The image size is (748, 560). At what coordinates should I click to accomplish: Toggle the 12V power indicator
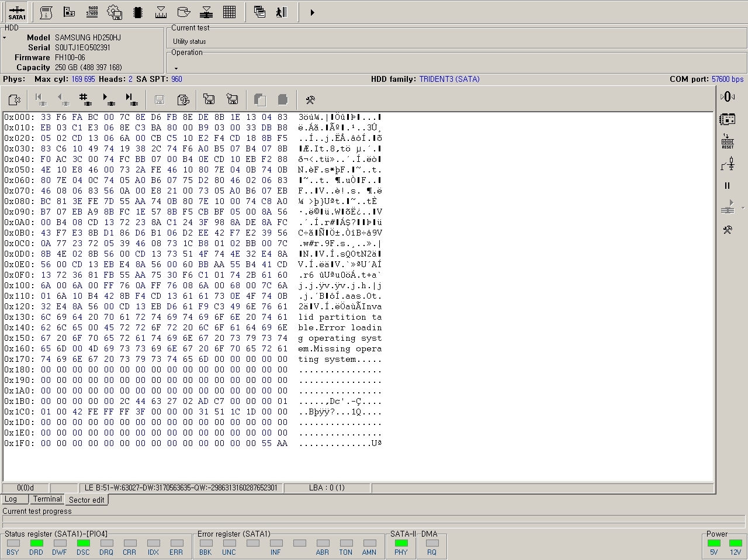tap(735, 543)
